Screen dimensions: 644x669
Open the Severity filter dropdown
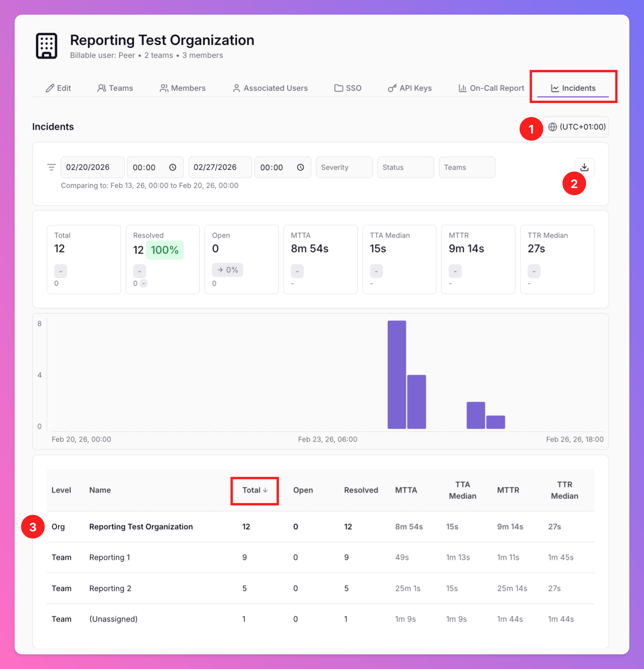[344, 167]
